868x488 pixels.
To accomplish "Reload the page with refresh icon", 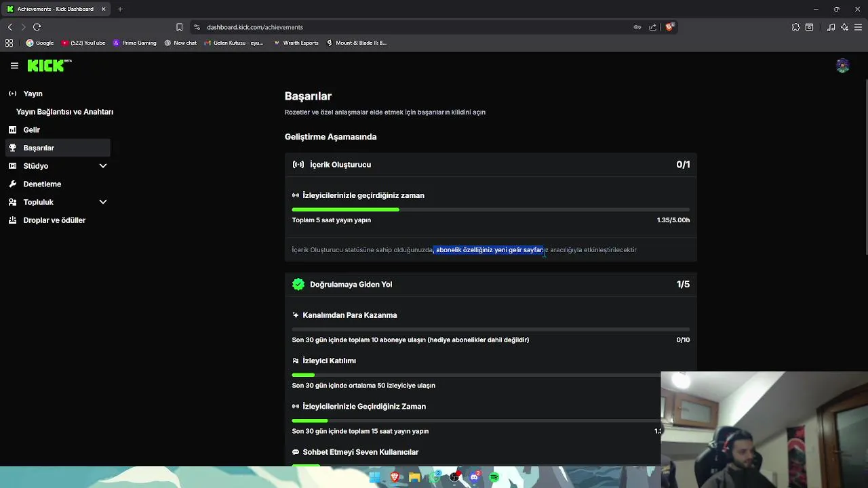I will point(37,27).
